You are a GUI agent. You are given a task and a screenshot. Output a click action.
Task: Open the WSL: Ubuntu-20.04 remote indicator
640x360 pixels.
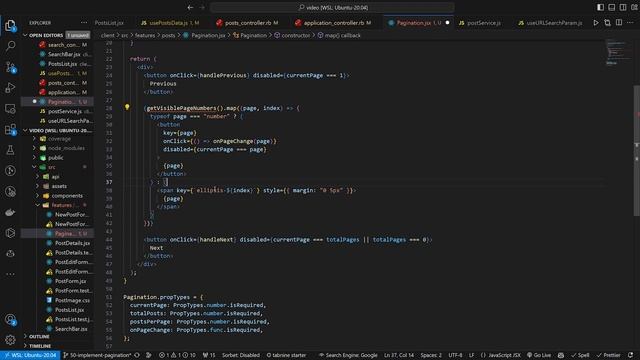30,356
